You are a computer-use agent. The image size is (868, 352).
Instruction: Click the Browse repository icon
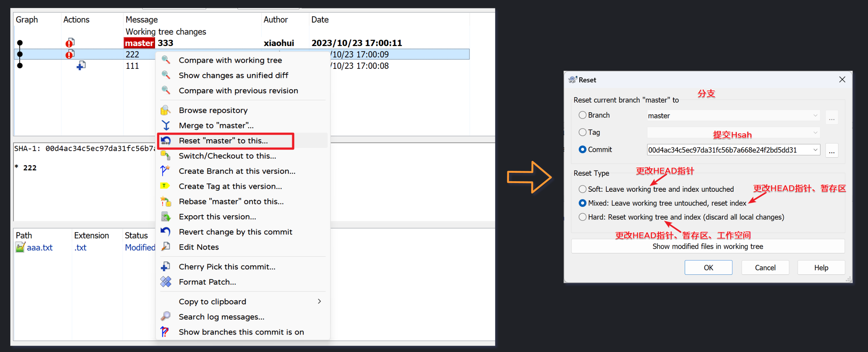click(x=166, y=110)
